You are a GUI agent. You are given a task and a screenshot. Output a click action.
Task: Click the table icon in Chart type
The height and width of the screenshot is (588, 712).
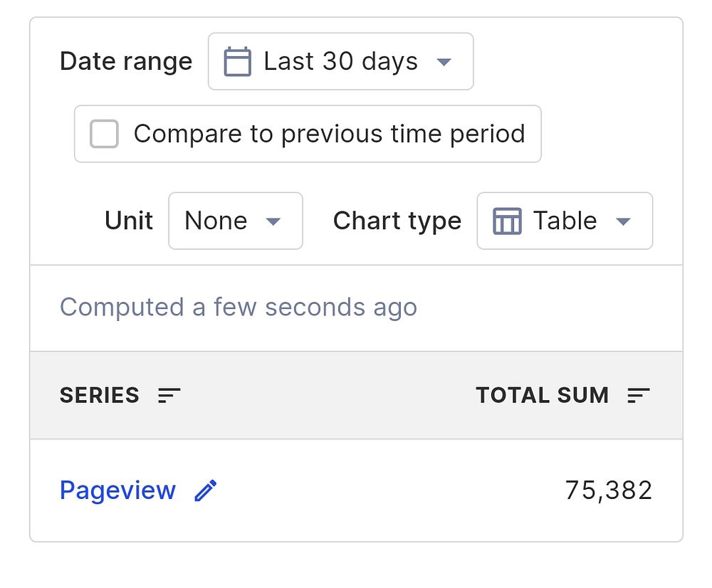(507, 221)
